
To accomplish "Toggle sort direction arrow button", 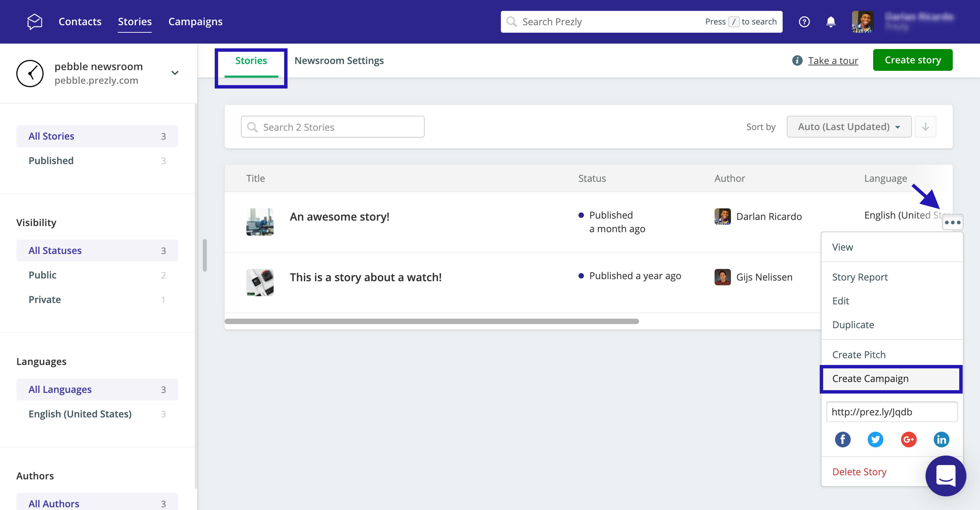I will pos(925,127).
